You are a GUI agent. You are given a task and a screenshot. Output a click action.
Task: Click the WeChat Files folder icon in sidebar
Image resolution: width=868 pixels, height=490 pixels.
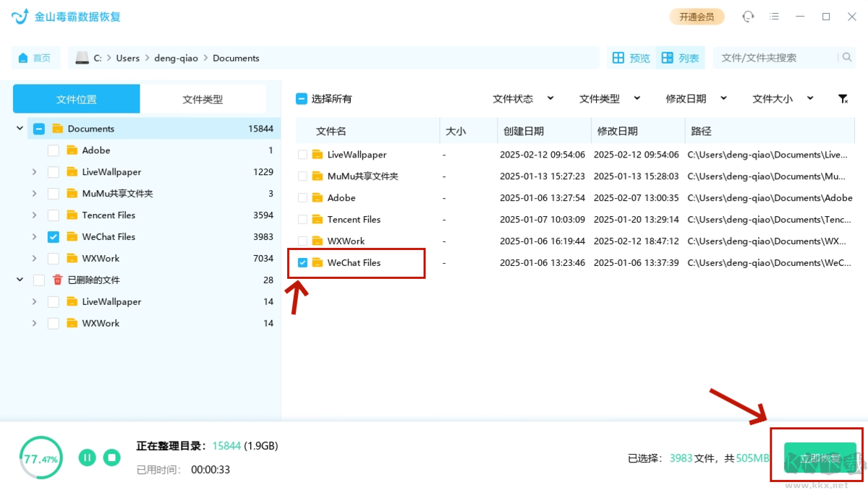pos(72,237)
